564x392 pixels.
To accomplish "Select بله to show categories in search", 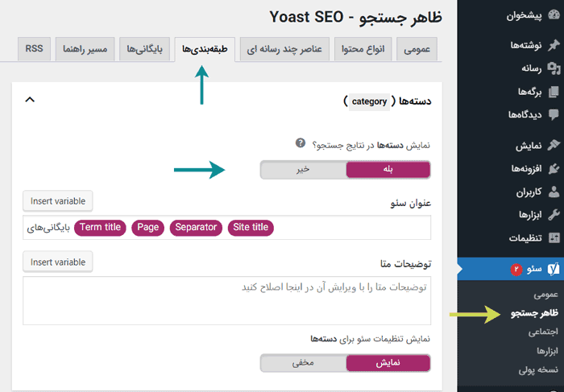I will [388, 170].
